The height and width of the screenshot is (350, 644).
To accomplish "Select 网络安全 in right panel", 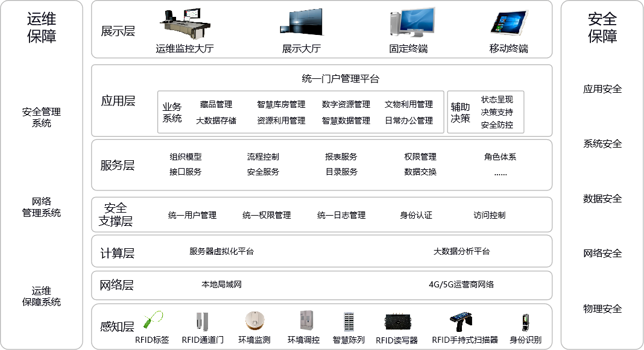I will click(602, 253).
